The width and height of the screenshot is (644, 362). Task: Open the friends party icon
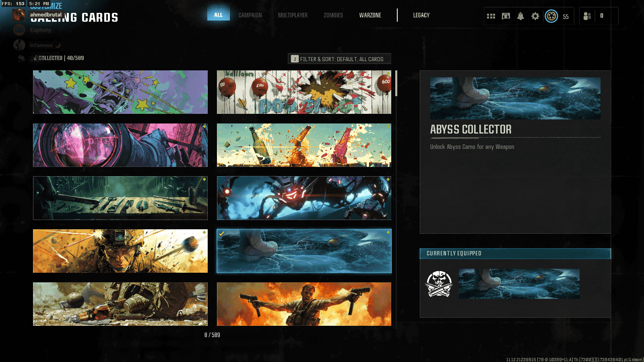(x=587, y=16)
